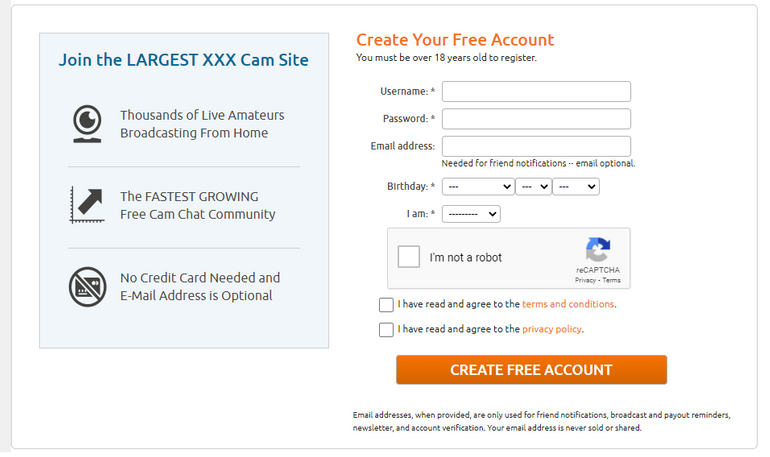
Task: Check the I'm not a robot box
Action: [x=409, y=257]
